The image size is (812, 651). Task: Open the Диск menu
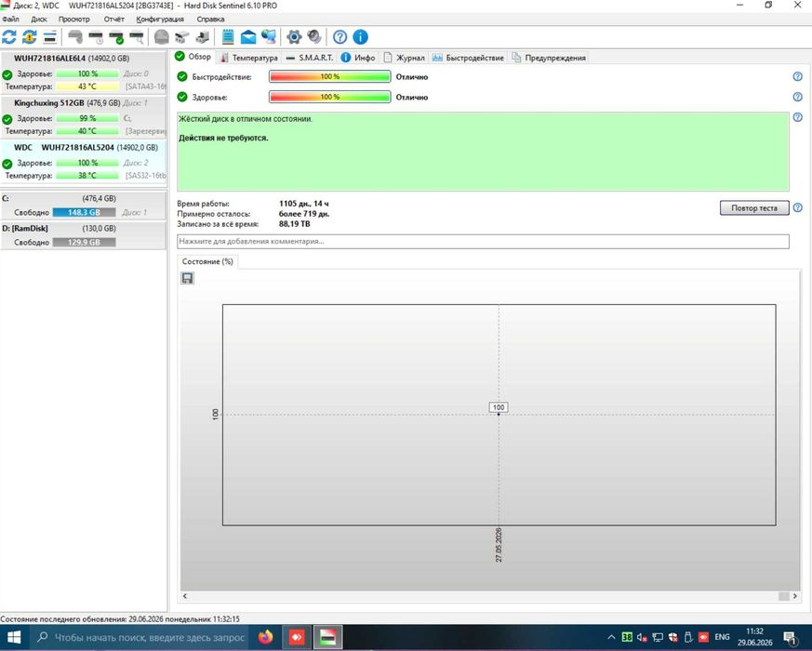pos(39,20)
